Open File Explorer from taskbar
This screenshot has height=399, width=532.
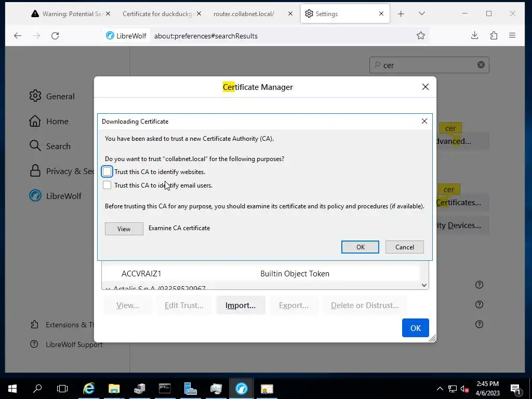tap(114, 389)
